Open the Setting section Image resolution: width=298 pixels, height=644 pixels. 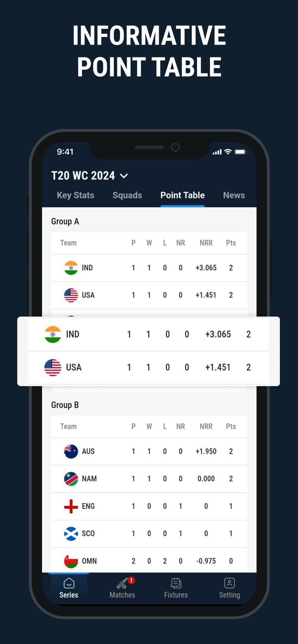coord(229,588)
